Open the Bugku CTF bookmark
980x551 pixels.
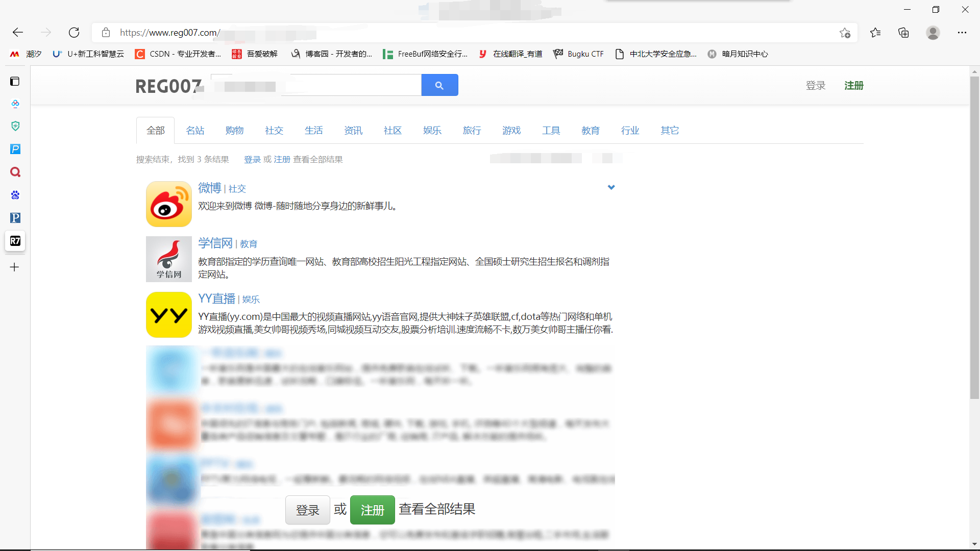(x=578, y=54)
